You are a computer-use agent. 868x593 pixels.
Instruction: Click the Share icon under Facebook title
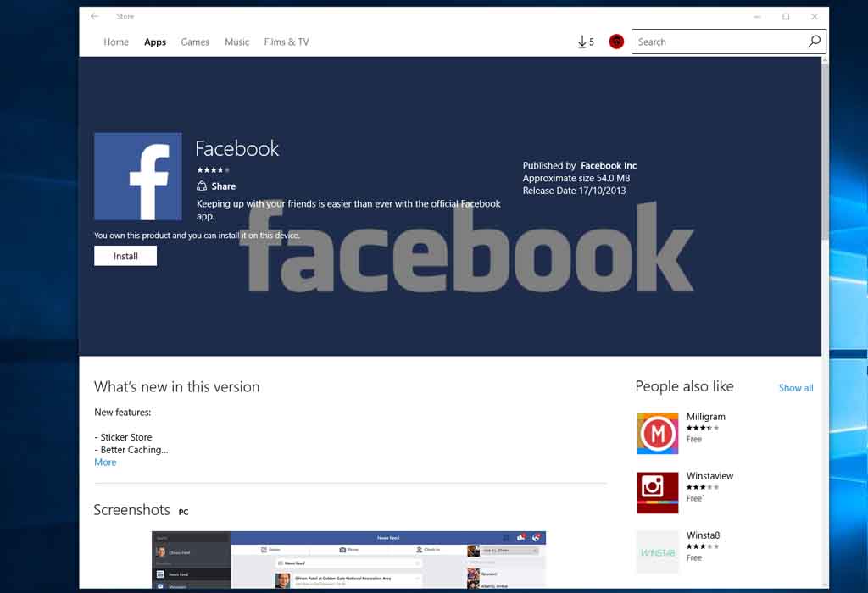[x=203, y=186]
